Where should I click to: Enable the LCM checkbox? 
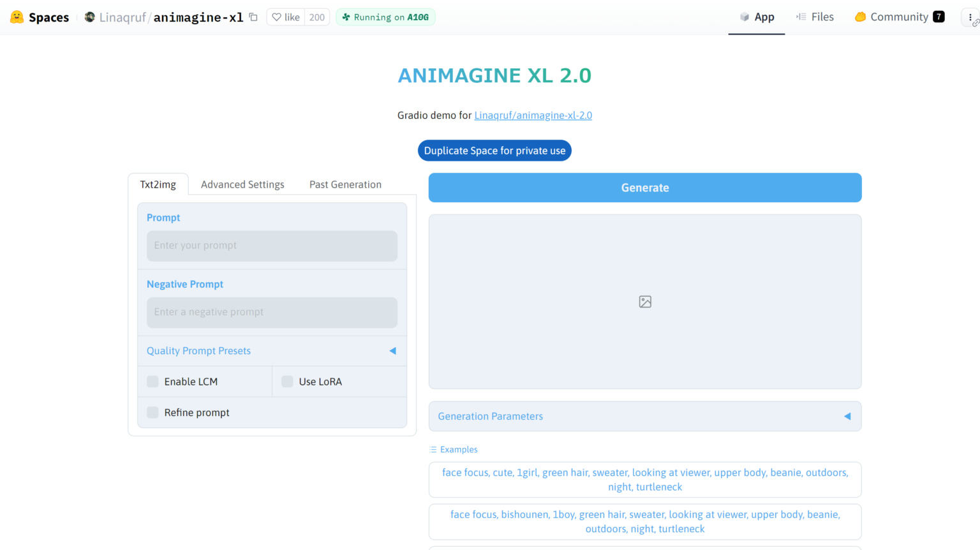(152, 381)
